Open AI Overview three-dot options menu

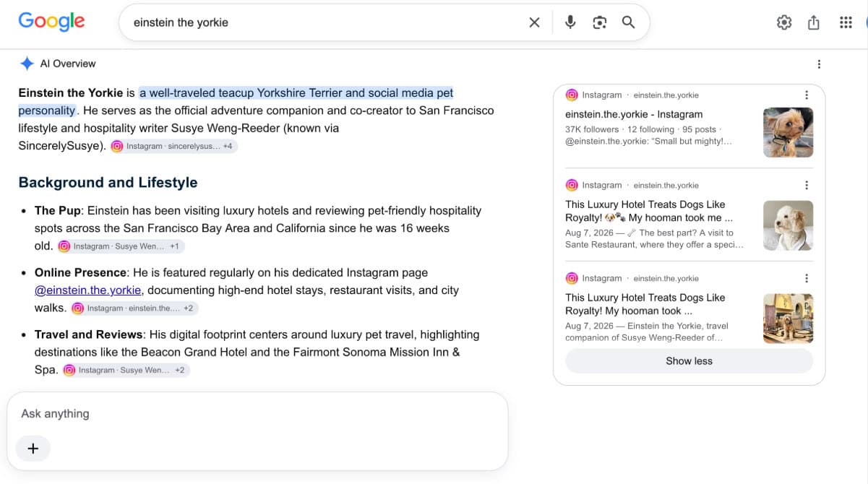coord(819,64)
